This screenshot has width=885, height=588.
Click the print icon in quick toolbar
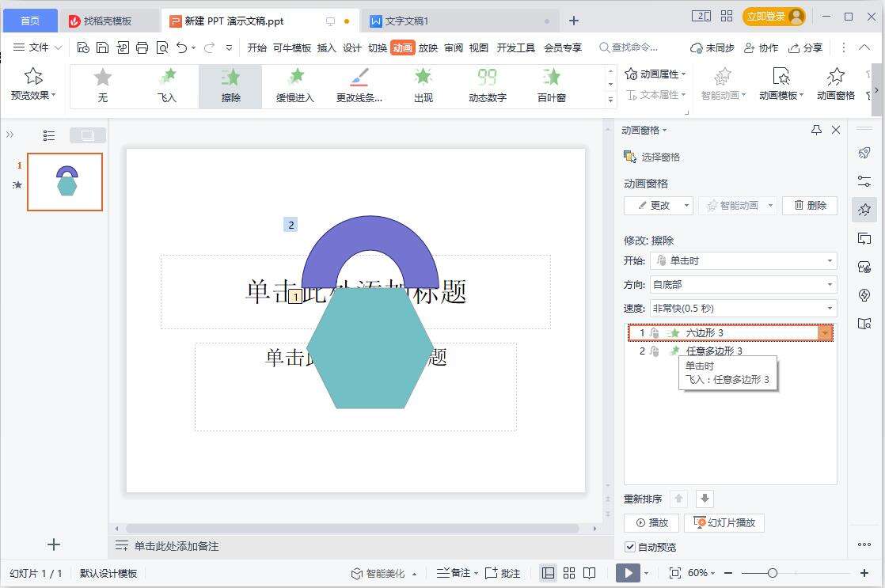tap(142, 48)
